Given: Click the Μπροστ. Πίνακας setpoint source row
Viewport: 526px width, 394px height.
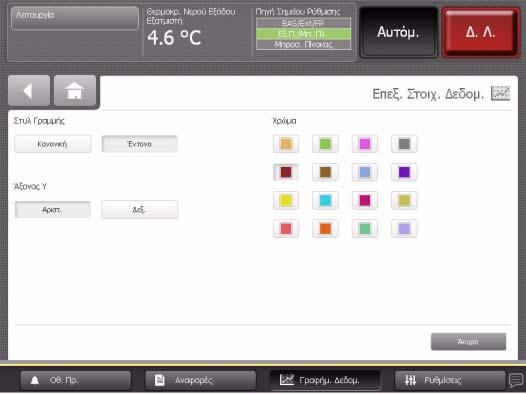Looking at the screenshot, I should (x=304, y=44).
